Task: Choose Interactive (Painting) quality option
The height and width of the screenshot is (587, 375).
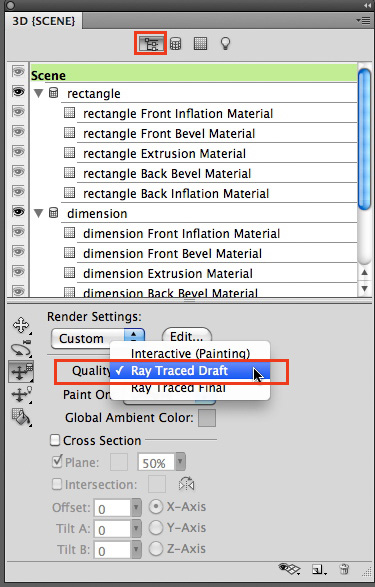Action: point(189,353)
